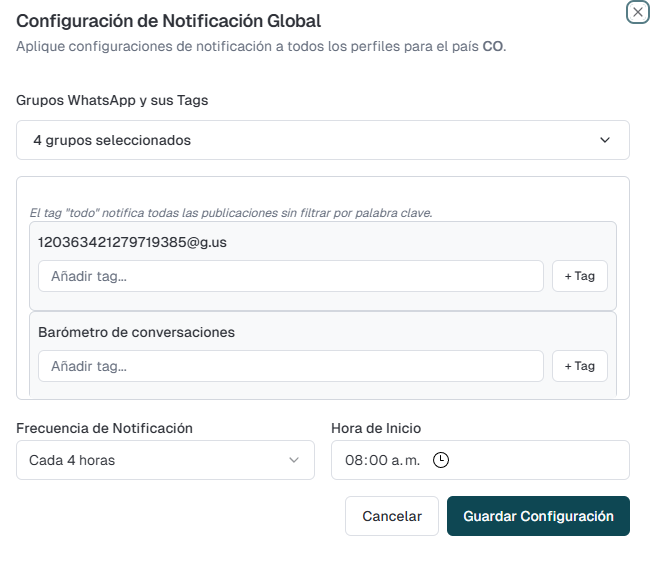Click the chevron arrow beside Cada 4 horas
Screen dimensions: 654x570
(293, 460)
